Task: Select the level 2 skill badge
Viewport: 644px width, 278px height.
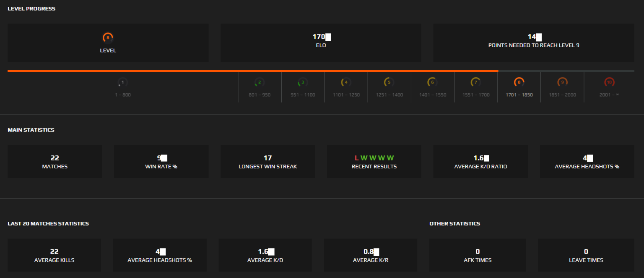Action: (x=260, y=82)
